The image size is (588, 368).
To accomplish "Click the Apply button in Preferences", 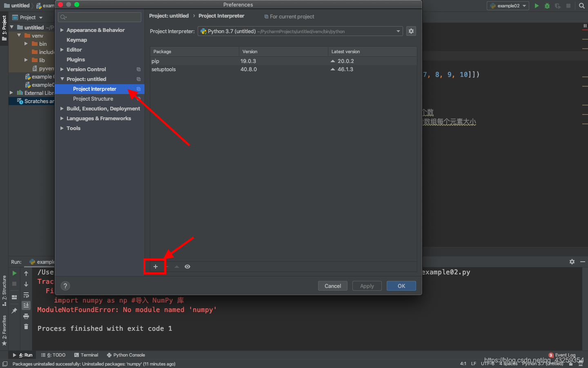I will 367,286.
